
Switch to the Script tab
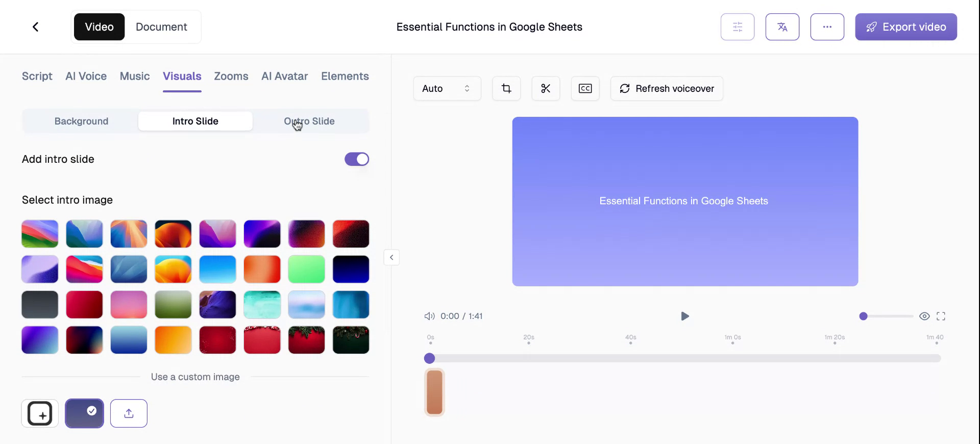click(x=37, y=76)
